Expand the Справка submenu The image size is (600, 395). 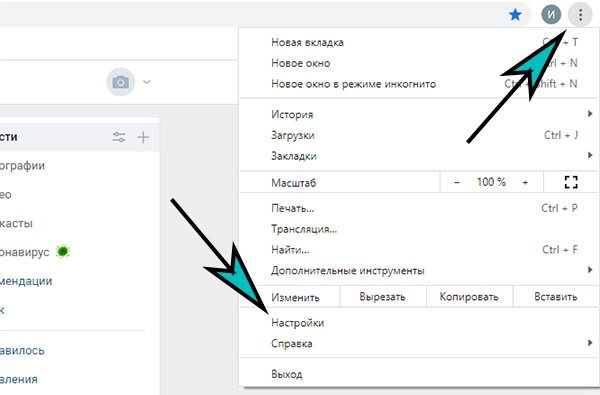pyautogui.click(x=419, y=344)
